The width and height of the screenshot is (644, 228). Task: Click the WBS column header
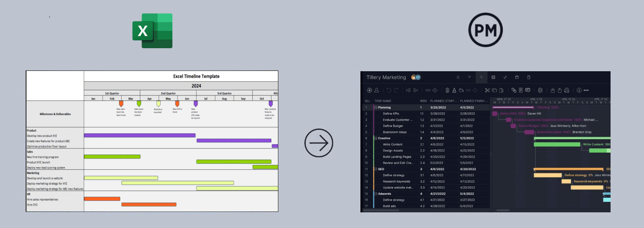[x=423, y=101]
